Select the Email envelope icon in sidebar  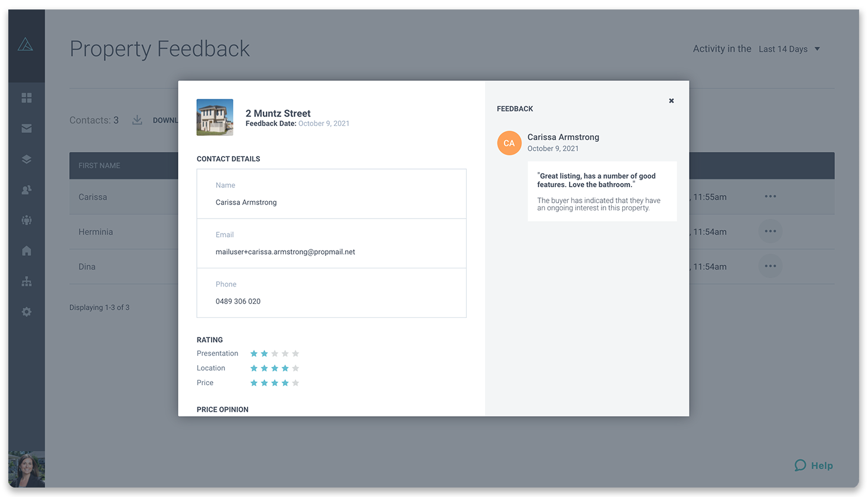pyautogui.click(x=27, y=128)
